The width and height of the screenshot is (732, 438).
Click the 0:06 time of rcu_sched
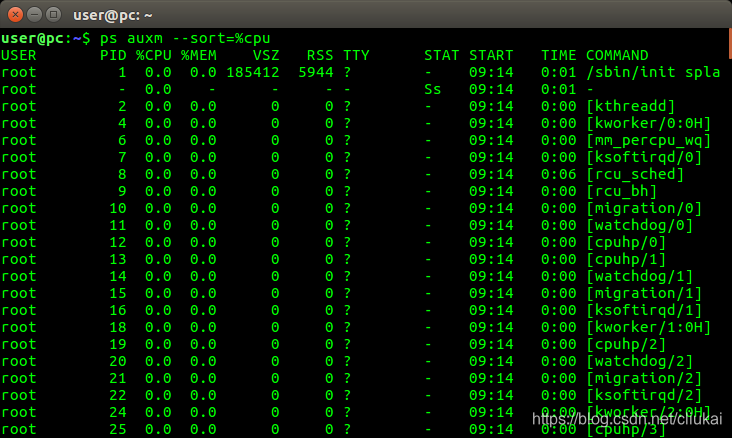click(x=558, y=174)
